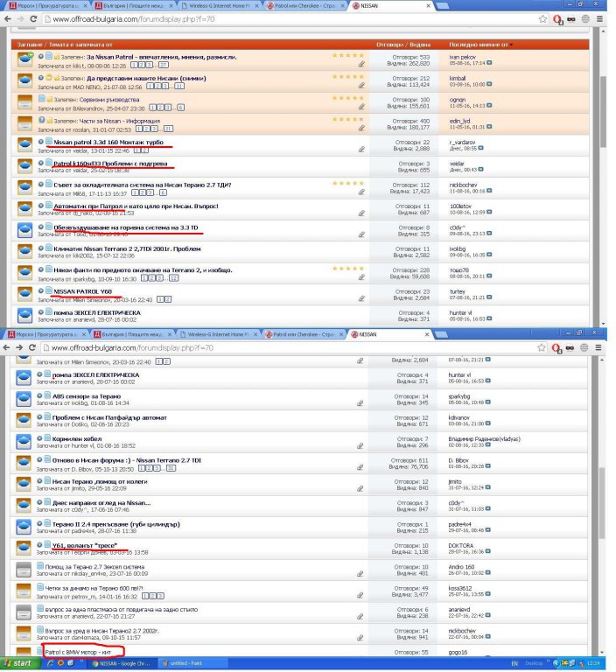View profile of last poster r_vardarov
616x672 pixels.
click(x=462, y=143)
